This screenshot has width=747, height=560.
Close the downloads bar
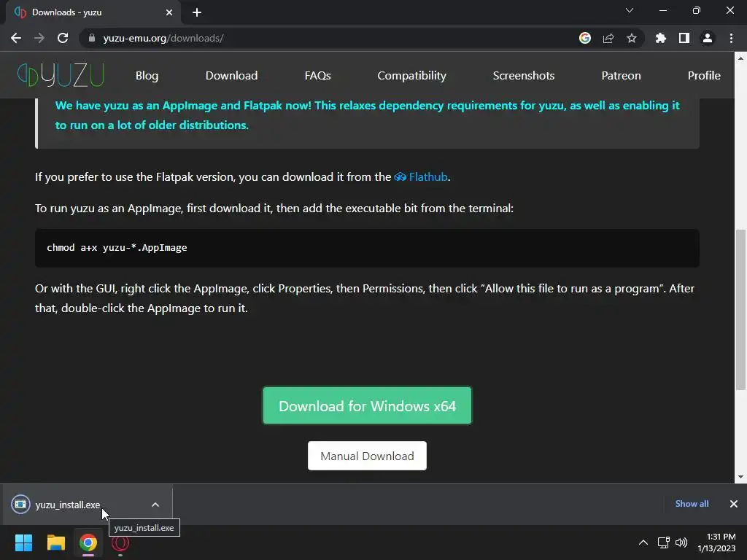click(x=734, y=504)
